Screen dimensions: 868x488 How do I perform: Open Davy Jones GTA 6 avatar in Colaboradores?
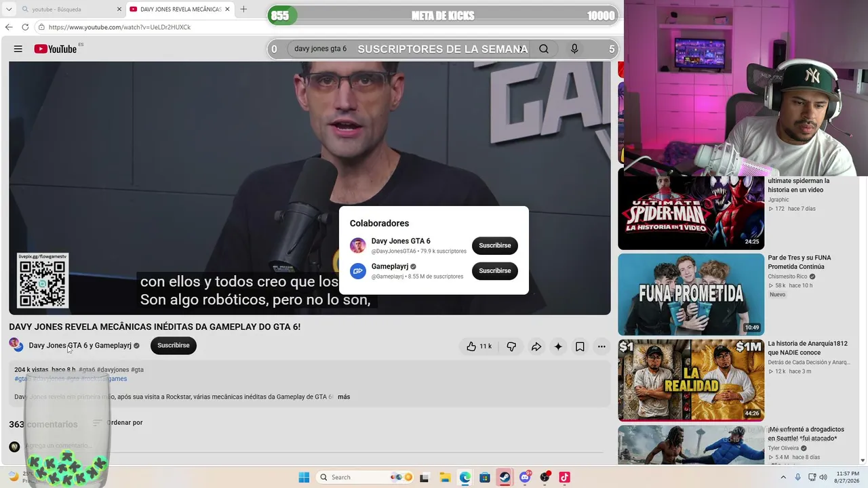[x=358, y=245]
